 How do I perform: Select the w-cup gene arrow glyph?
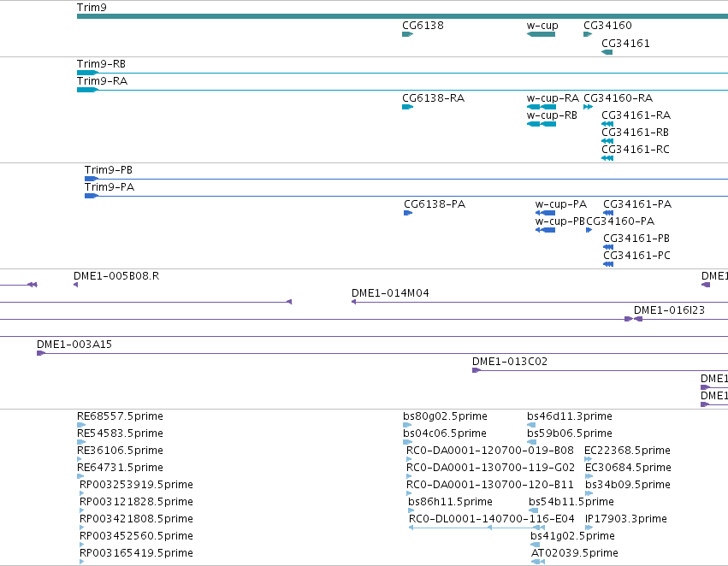pyautogui.click(x=541, y=34)
